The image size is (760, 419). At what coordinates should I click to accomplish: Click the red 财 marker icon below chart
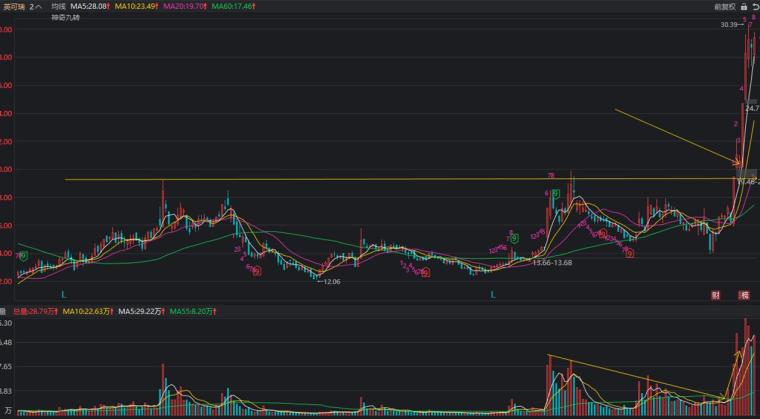click(x=716, y=295)
